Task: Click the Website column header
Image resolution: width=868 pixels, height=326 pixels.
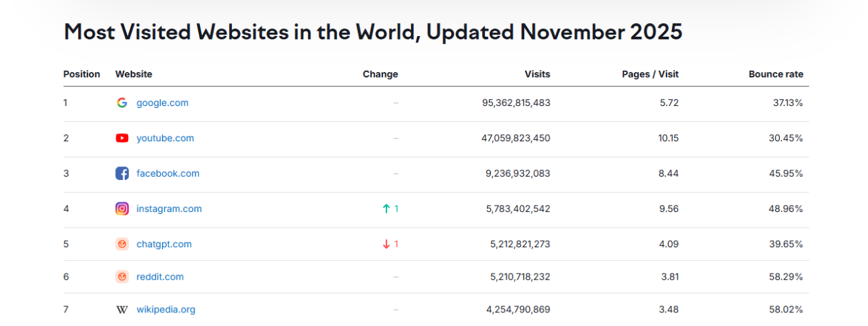Action: (x=134, y=74)
